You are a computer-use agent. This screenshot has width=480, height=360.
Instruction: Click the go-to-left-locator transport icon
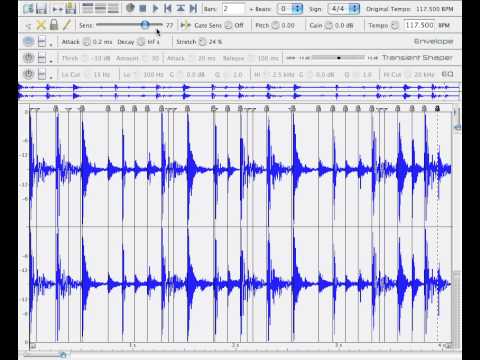168,8
